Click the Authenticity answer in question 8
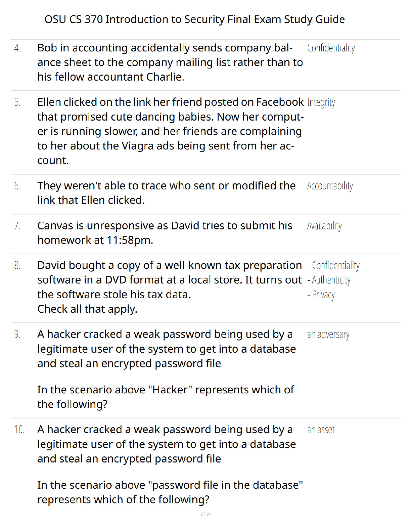Image resolution: width=411 pixels, height=532 pixels. 329,280
